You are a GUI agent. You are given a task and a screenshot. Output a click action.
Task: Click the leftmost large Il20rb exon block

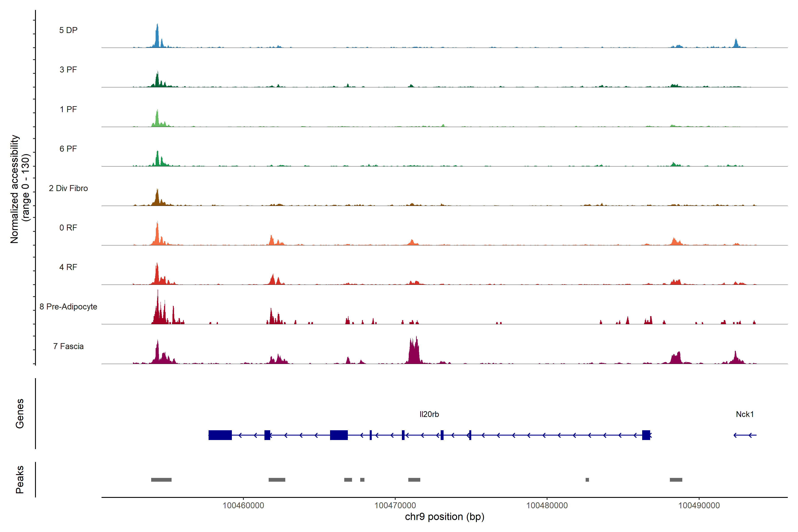tap(220, 435)
